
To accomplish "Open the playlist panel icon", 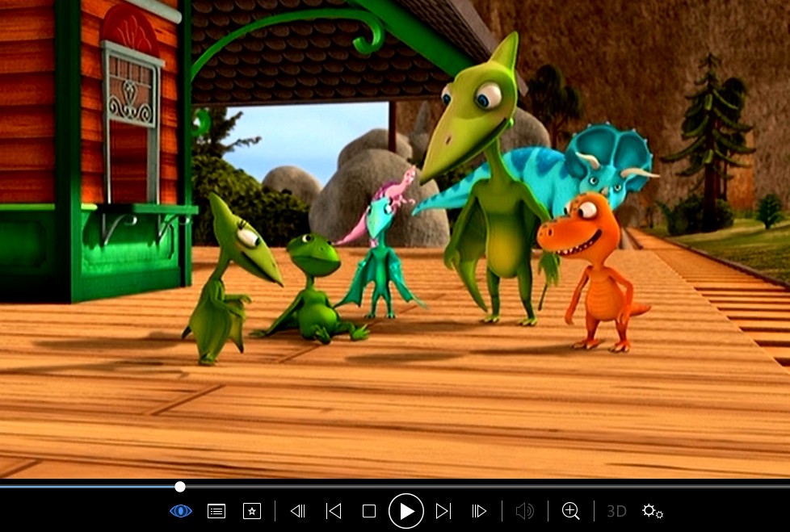I will 216,511.
